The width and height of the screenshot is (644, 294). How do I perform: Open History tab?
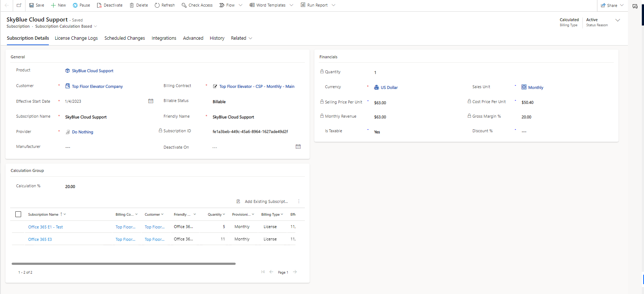pyautogui.click(x=217, y=38)
